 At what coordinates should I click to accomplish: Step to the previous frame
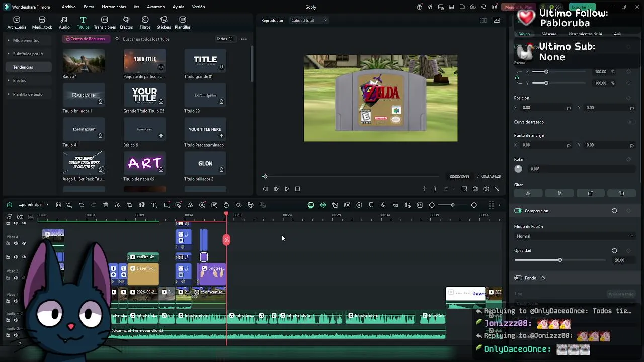265,189
